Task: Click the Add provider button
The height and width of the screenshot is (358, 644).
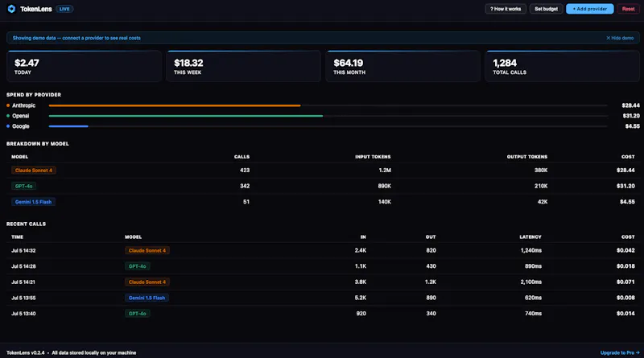Action: (589, 9)
